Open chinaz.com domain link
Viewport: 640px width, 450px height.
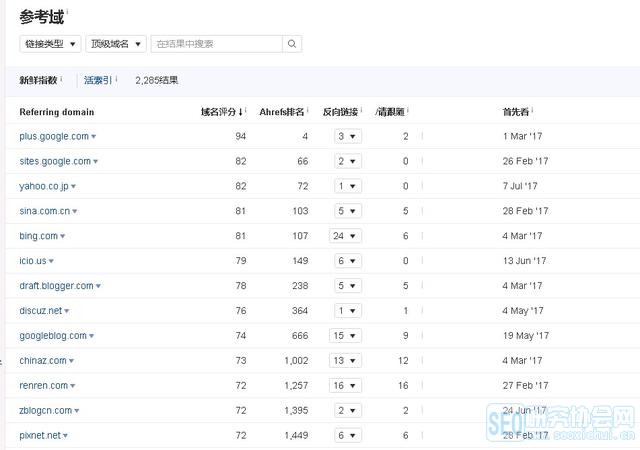(x=43, y=361)
